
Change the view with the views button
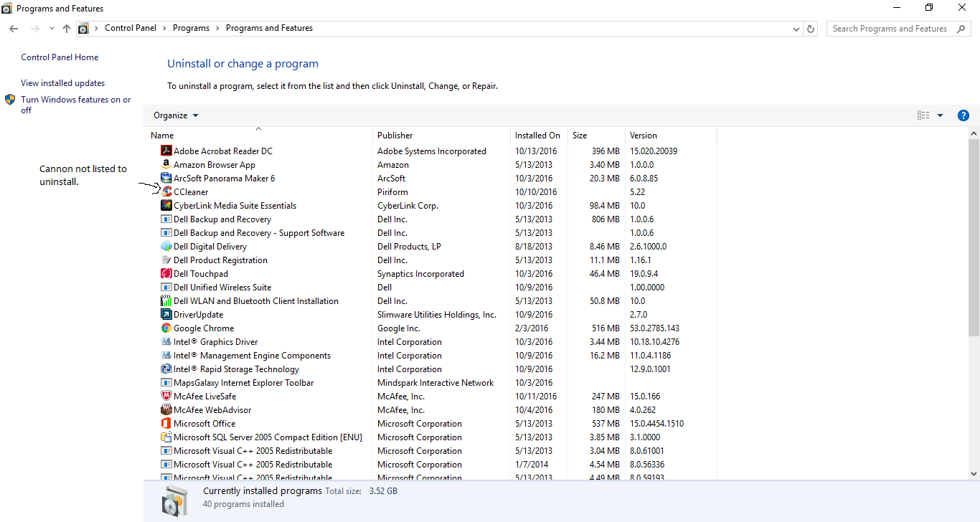point(923,115)
